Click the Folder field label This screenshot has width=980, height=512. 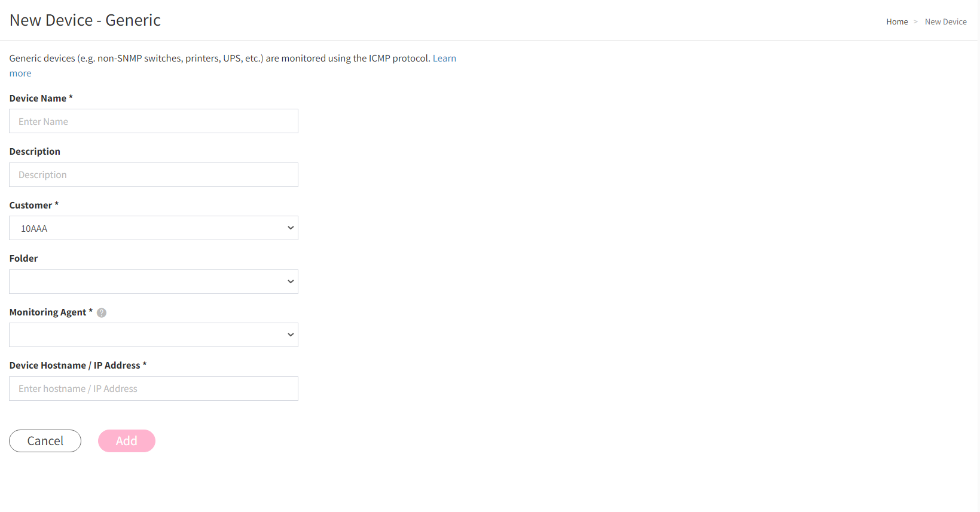(x=23, y=258)
